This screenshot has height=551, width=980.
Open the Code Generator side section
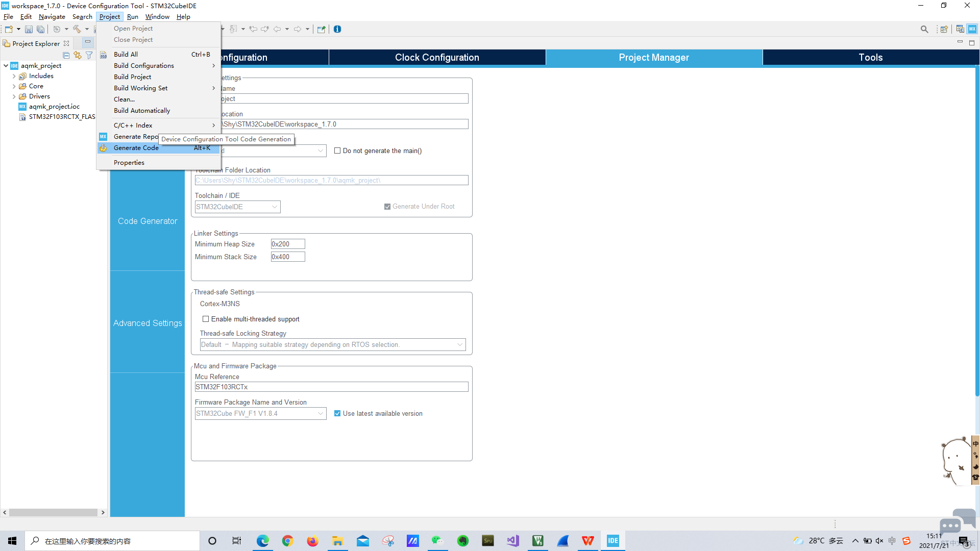tap(148, 221)
